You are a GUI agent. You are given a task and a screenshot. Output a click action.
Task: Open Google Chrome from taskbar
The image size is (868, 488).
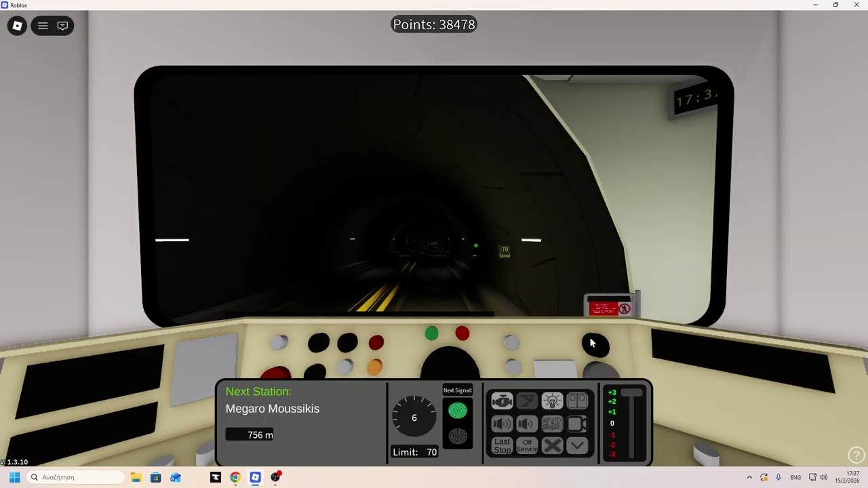[235, 477]
